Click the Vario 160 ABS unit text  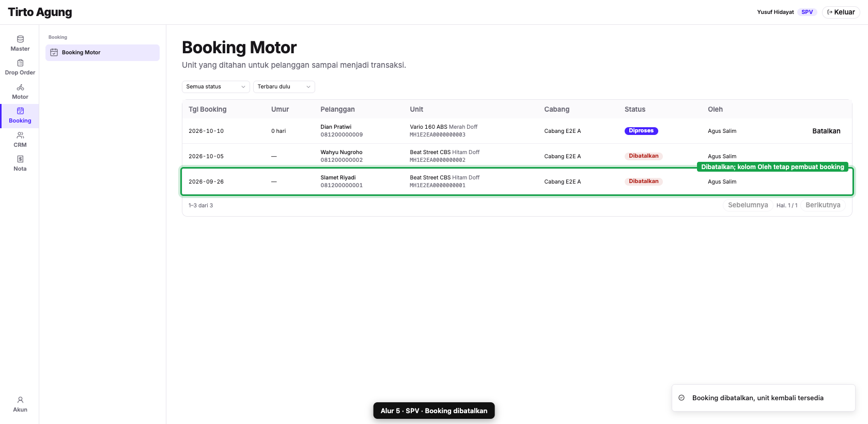point(428,127)
